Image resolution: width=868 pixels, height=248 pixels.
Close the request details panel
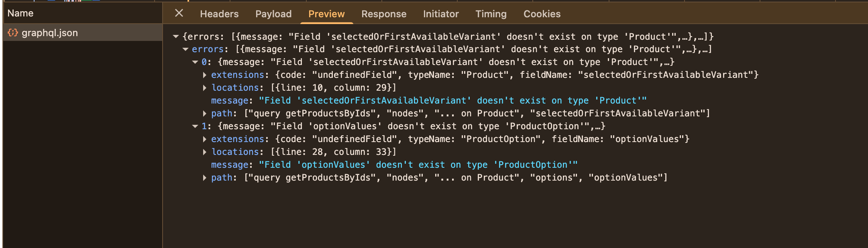click(179, 13)
